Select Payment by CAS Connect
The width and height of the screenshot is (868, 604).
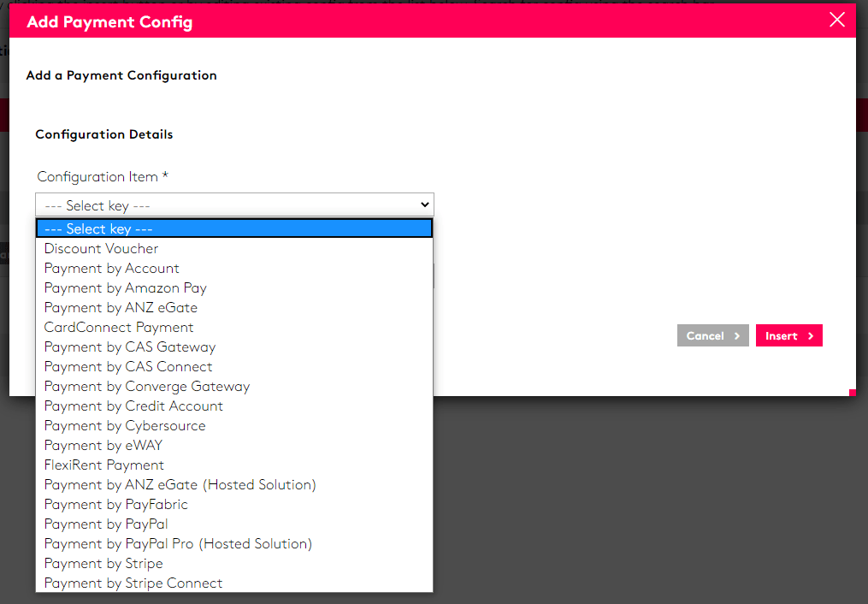[234, 366]
